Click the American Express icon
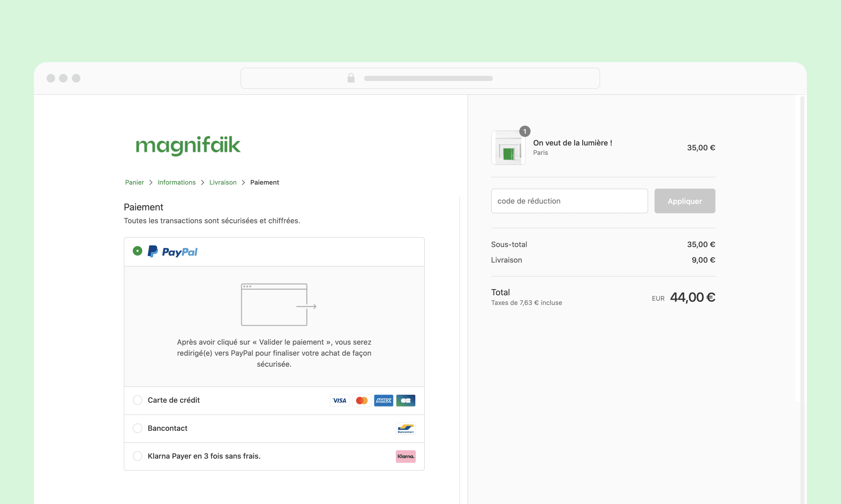Viewport: 841px width, 504px height. (383, 400)
